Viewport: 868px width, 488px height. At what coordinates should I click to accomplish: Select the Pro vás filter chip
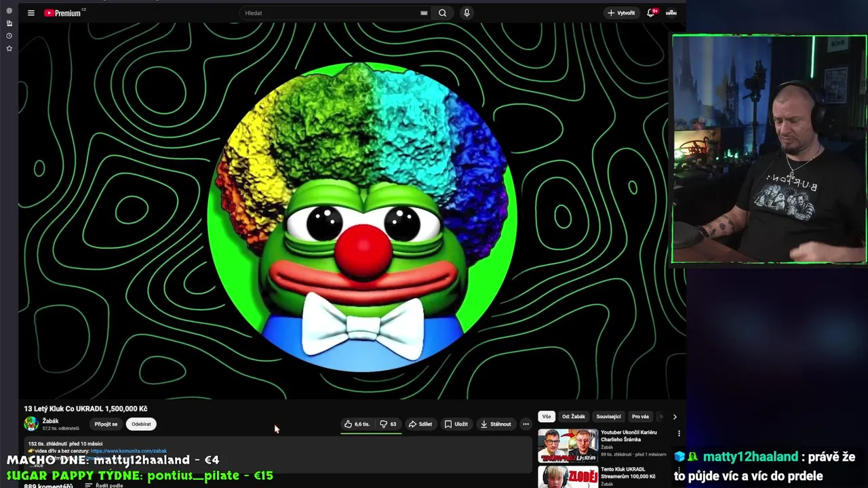(x=640, y=417)
